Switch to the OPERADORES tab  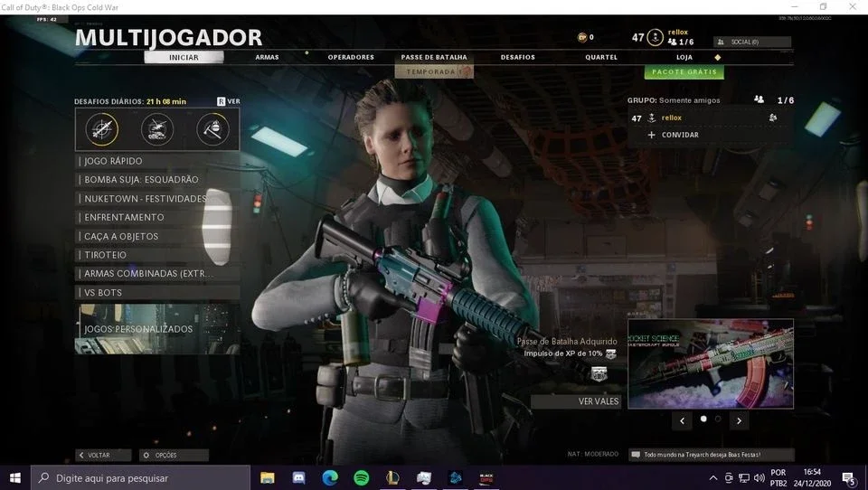click(351, 57)
